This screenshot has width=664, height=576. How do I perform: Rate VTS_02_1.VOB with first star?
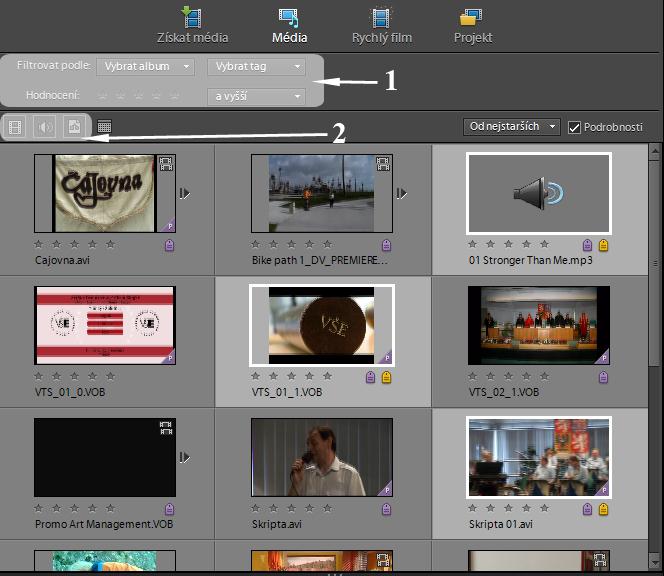(473, 376)
